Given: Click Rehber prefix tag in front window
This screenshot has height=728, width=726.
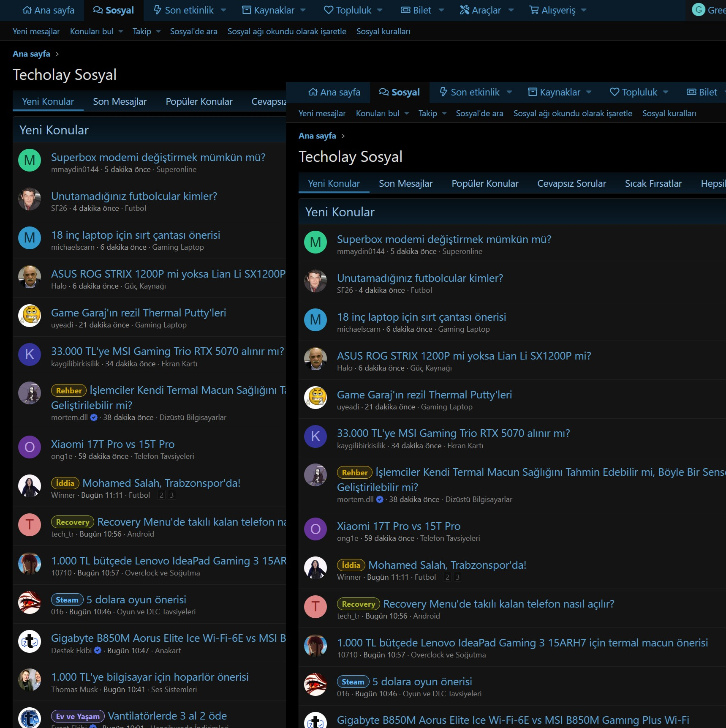Looking at the screenshot, I should click(x=355, y=472).
